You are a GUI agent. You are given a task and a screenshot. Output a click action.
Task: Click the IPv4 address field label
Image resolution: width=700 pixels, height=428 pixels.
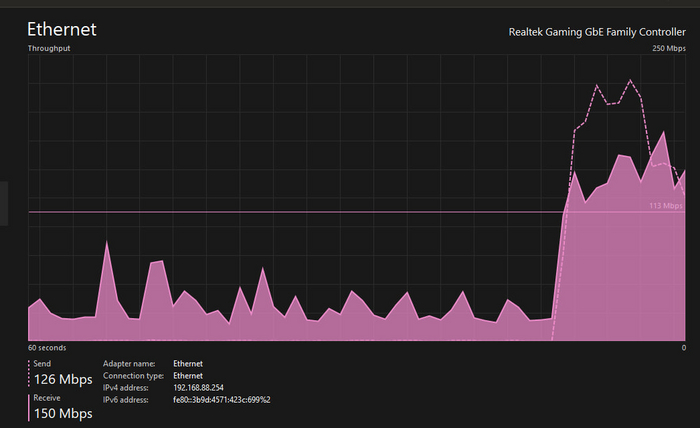(x=126, y=387)
